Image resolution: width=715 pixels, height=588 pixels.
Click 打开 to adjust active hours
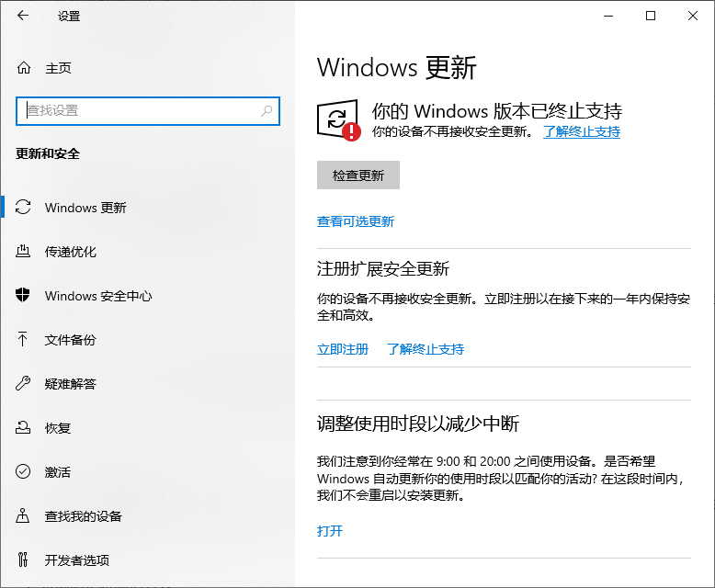330,530
